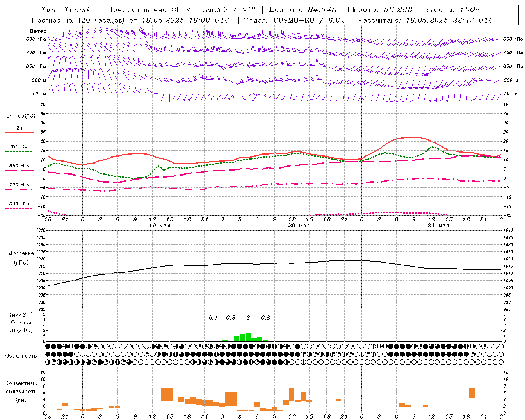Image resolution: width=525 pixels, height=420 pixels.
Task: Click the station name Tom_Tomsk in header
Action: [66, 10]
